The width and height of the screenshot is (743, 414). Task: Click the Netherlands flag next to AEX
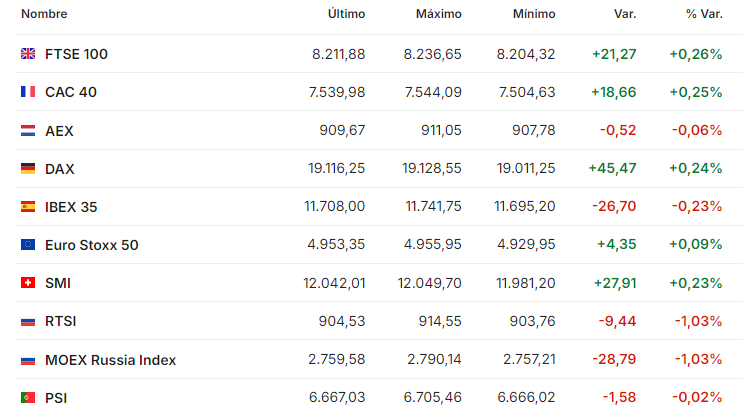coord(28,130)
